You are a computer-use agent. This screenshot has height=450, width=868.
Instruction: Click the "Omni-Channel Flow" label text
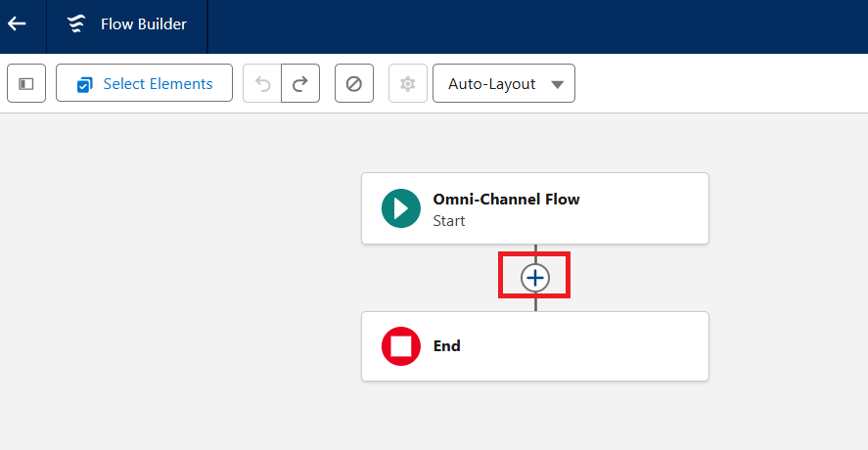click(x=506, y=200)
